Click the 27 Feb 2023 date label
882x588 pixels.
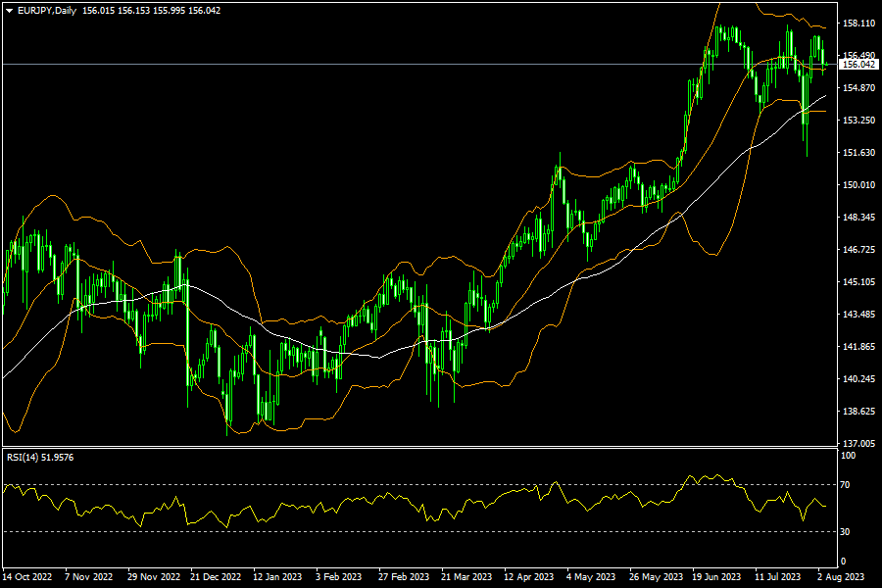point(404,577)
